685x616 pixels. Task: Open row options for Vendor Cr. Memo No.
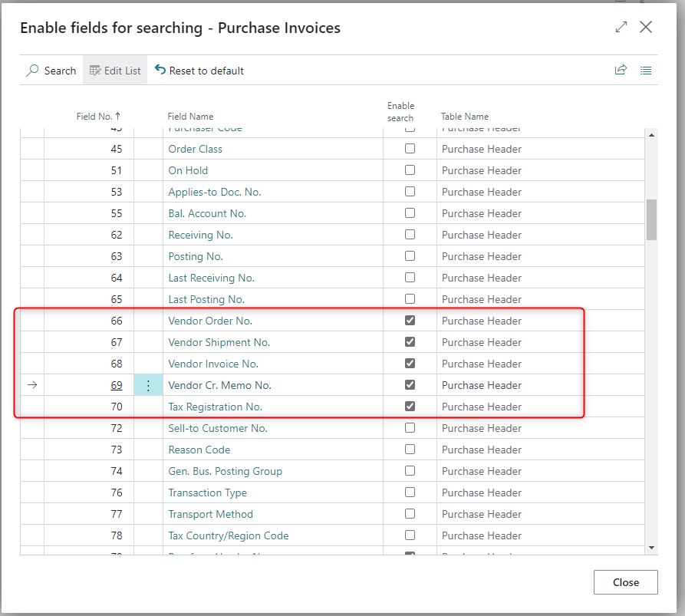click(x=148, y=385)
